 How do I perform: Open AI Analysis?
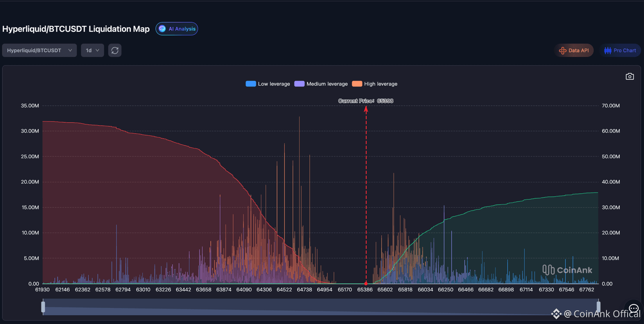point(177,29)
